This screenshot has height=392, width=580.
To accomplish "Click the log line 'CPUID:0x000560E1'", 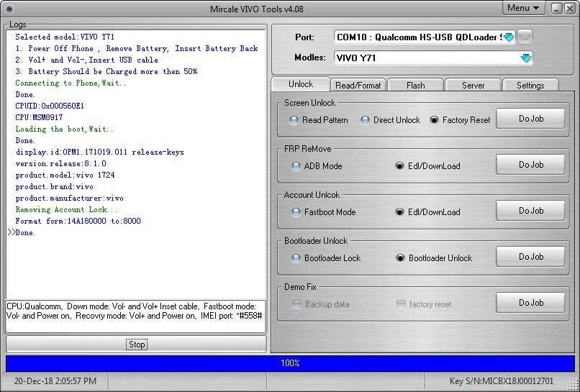I will [50, 106].
